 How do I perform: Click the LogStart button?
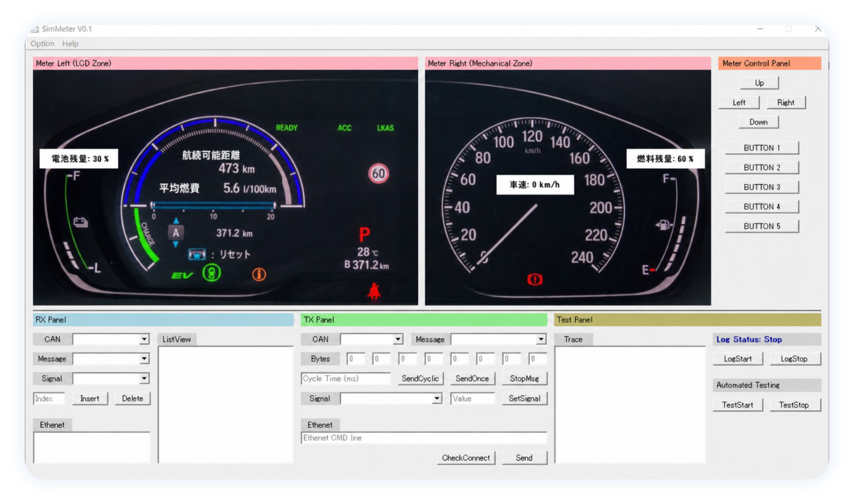point(738,359)
